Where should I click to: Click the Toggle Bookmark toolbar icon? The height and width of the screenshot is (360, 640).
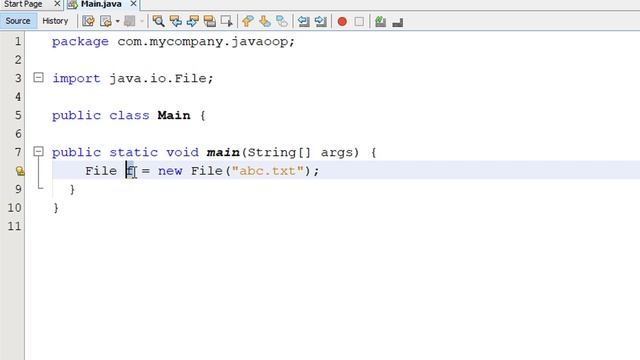(x=282, y=21)
